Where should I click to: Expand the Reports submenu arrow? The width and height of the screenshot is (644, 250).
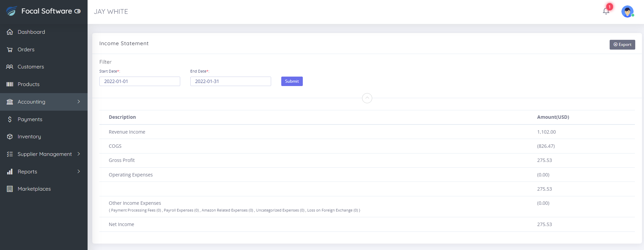click(x=79, y=171)
